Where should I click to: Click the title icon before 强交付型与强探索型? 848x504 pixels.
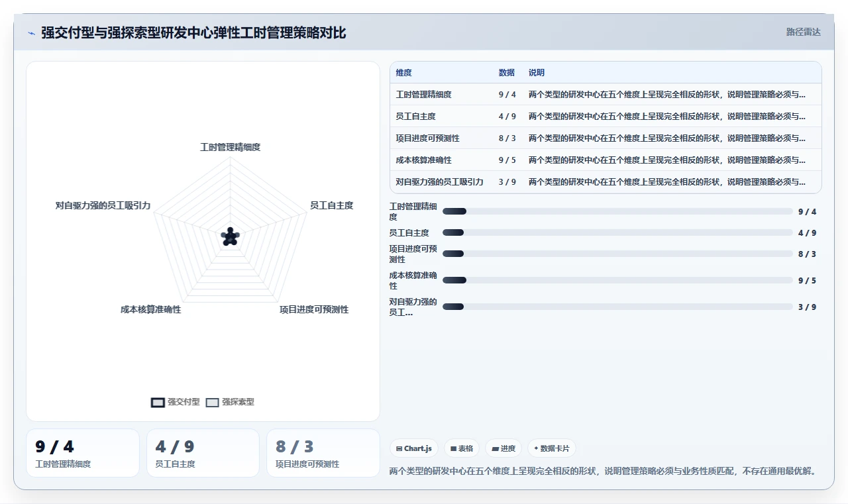coord(32,33)
